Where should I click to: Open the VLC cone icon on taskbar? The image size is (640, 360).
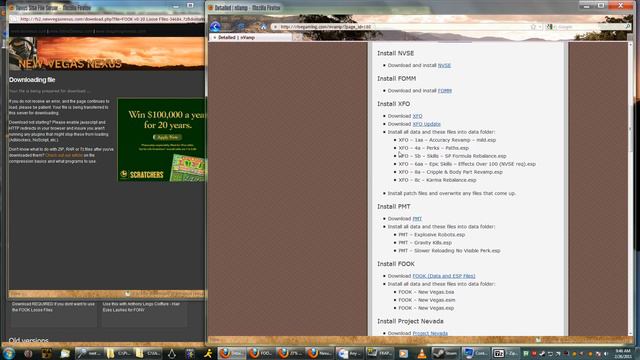coord(422,353)
